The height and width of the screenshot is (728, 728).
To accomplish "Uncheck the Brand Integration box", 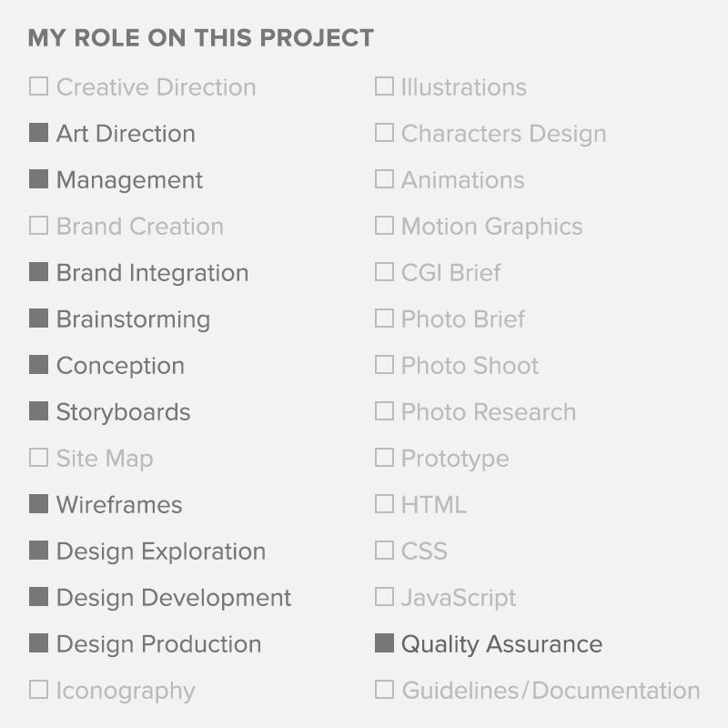I will [x=38, y=272].
